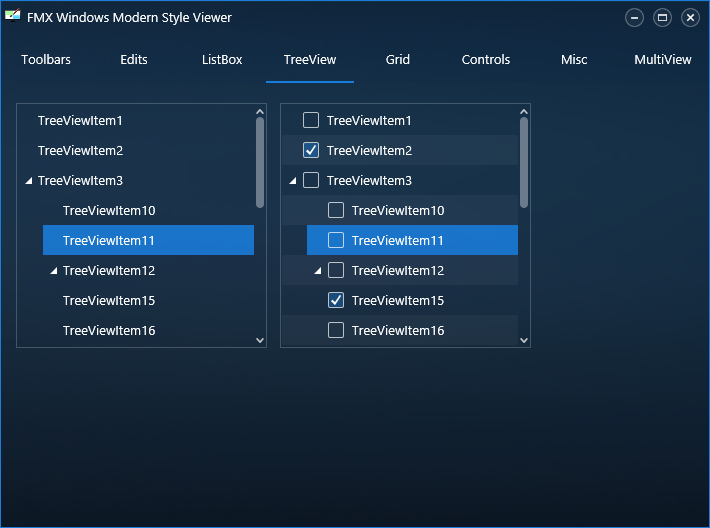
Task: Select TreeViewItem16 label in checkbox tree
Action: [398, 330]
